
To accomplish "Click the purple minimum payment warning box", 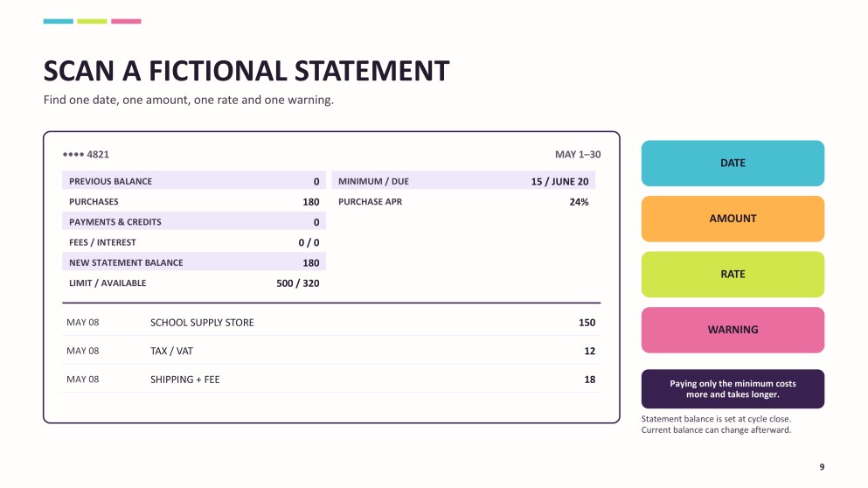I will [733, 389].
